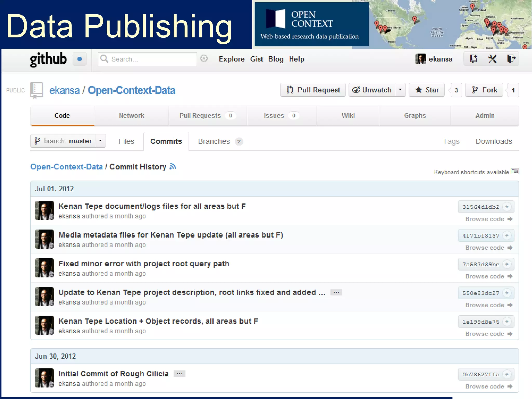Screen dimensions: 532x399
Task: Star the Open-Context-Data repository
Action: point(427,90)
